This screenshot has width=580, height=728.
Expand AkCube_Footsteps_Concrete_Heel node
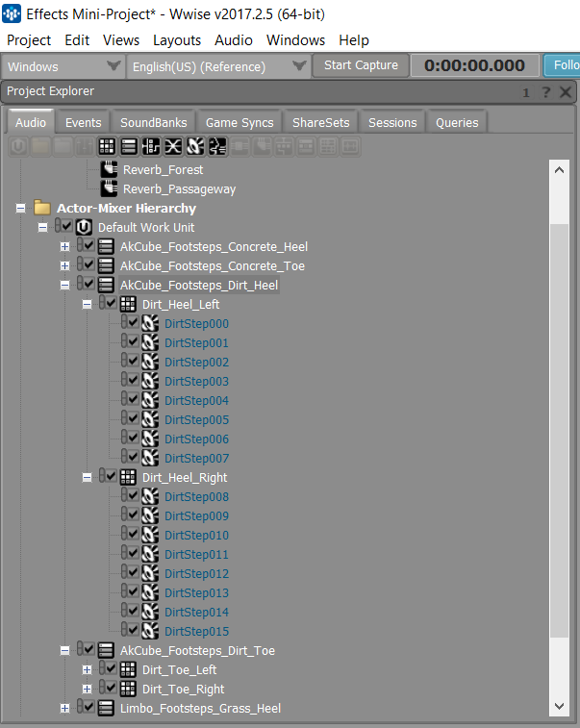tap(65, 246)
